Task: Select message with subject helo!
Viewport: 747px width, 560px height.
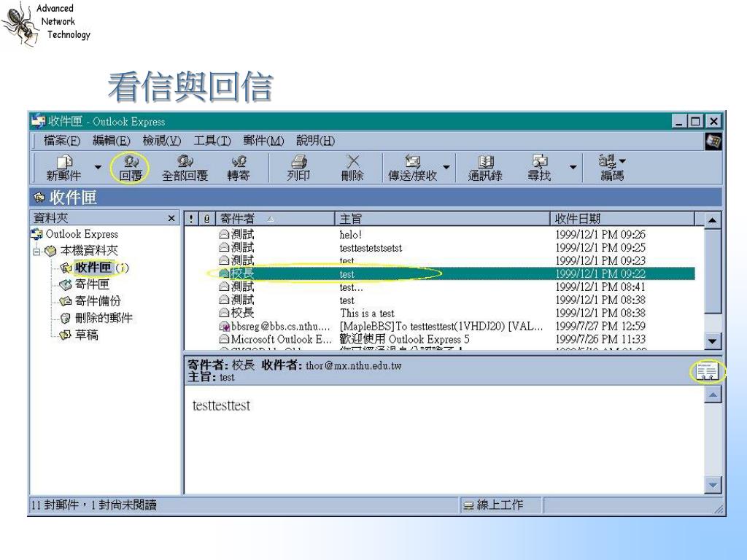Action: [x=439, y=234]
